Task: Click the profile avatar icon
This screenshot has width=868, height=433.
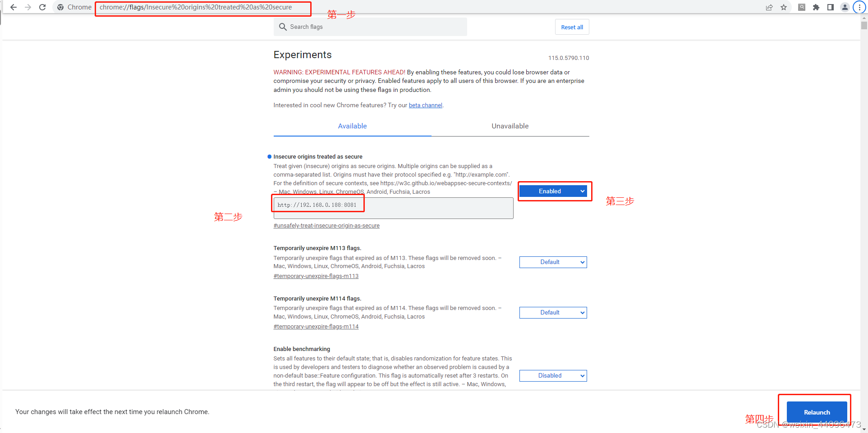Action: point(845,7)
